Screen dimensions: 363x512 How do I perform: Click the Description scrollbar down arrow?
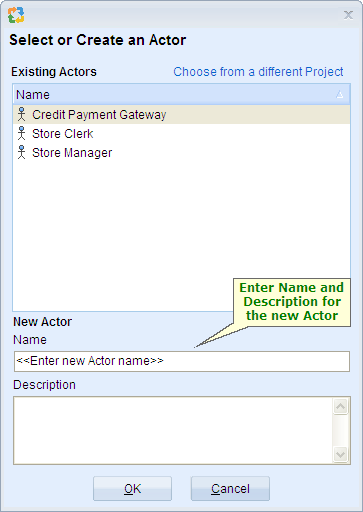[341, 454]
